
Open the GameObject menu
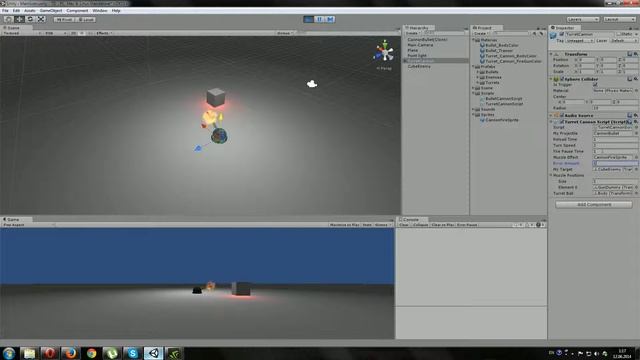pos(51,11)
